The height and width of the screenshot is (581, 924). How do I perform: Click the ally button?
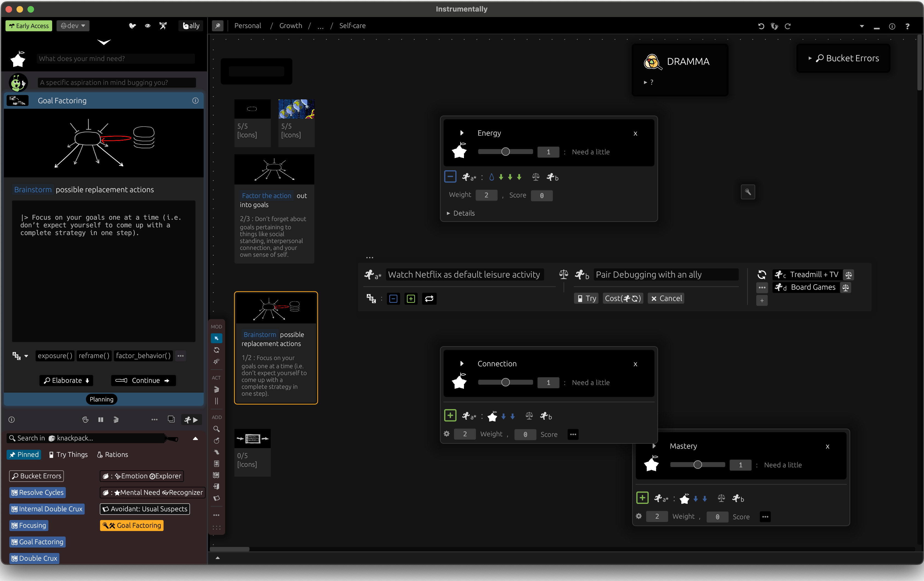[191, 26]
